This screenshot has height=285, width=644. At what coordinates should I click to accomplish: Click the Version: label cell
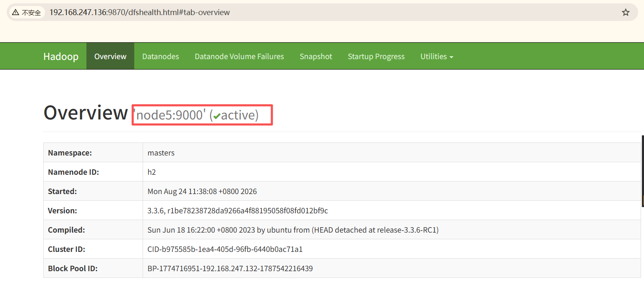tap(93, 210)
